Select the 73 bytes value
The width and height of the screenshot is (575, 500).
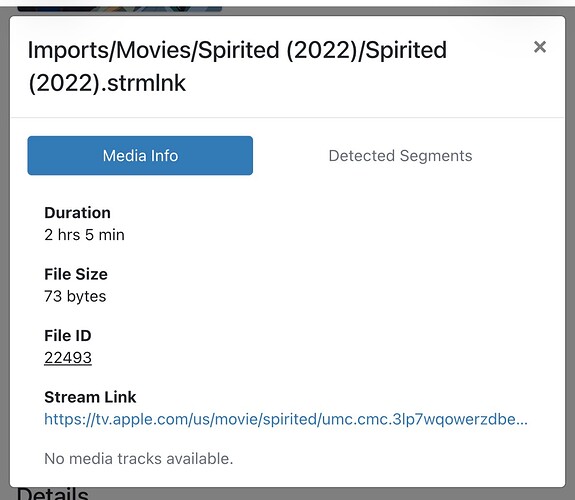[75, 296]
